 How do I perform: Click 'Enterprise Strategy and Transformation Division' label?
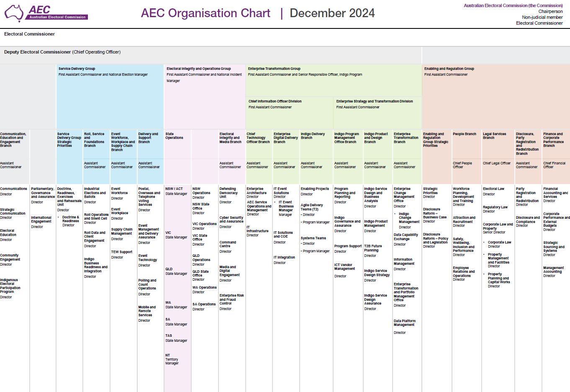click(375, 101)
